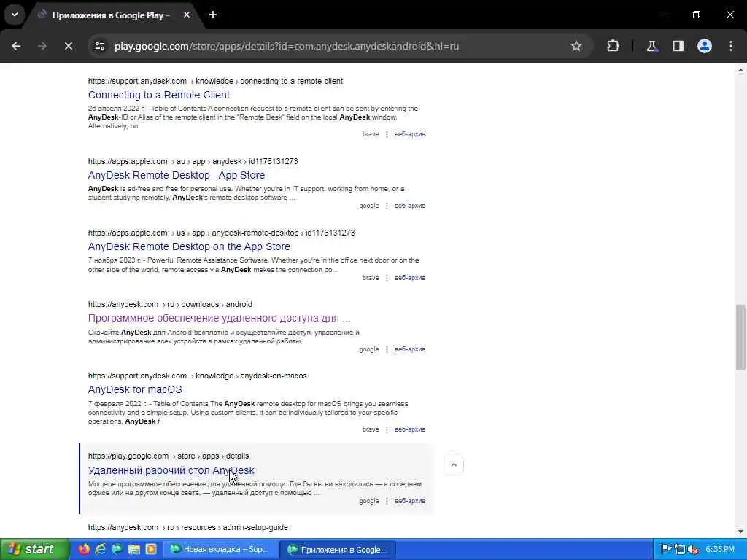Open the profile avatar menu
This screenshot has height=560, width=747.
point(705,46)
